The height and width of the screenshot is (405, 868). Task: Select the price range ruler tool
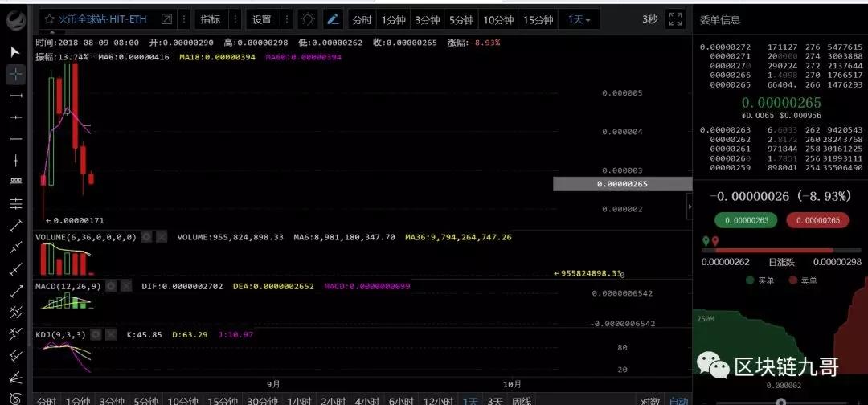(x=15, y=182)
